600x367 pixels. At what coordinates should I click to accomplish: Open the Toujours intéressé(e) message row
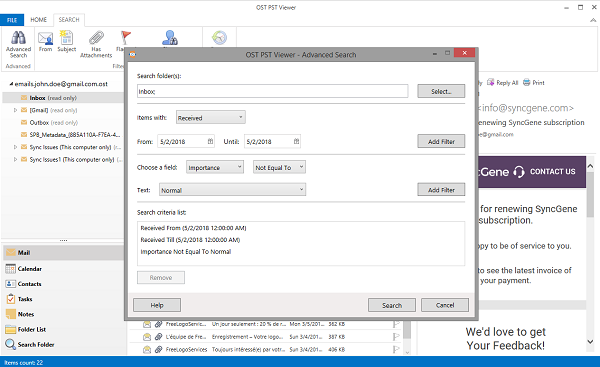[264, 349]
